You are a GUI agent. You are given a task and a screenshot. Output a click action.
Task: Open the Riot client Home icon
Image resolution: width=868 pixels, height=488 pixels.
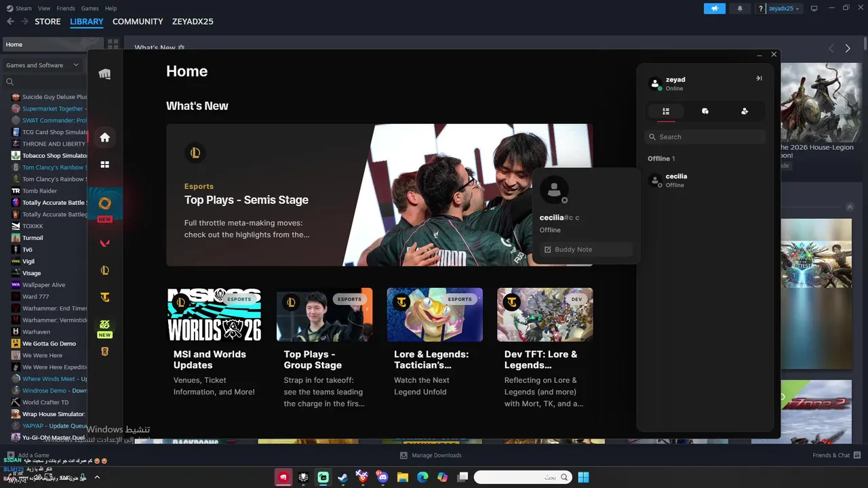click(x=104, y=138)
